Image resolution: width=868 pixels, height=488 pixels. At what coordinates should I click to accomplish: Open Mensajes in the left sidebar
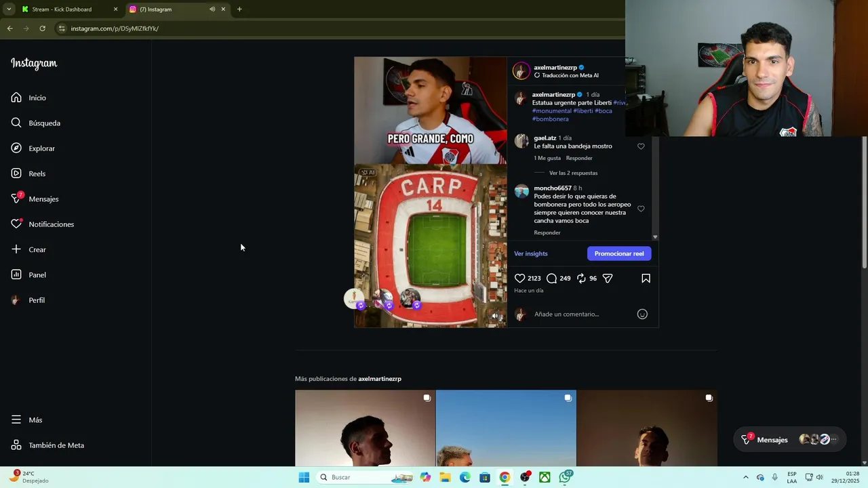pyautogui.click(x=35, y=199)
